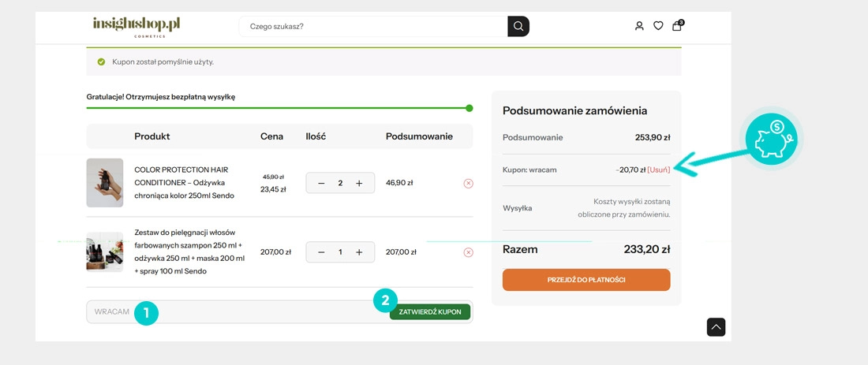The image size is (868, 365).
Task: Decrease quantity of the hair care set
Action: coord(321,252)
